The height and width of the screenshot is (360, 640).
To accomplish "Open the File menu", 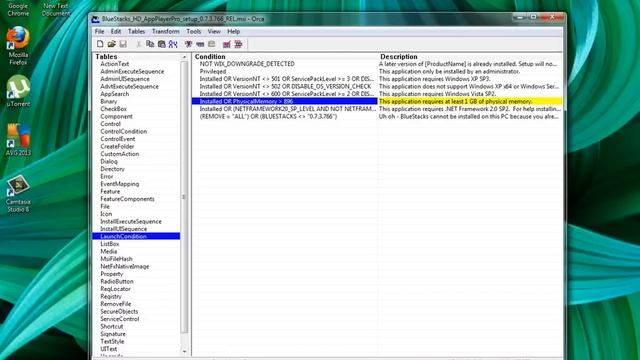I will point(99,31).
